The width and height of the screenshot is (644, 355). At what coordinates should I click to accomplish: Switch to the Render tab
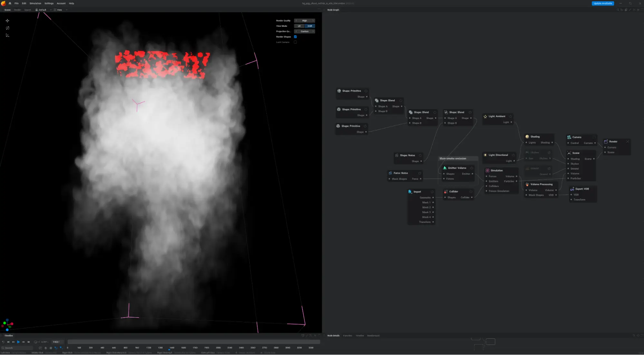coord(17,10)
